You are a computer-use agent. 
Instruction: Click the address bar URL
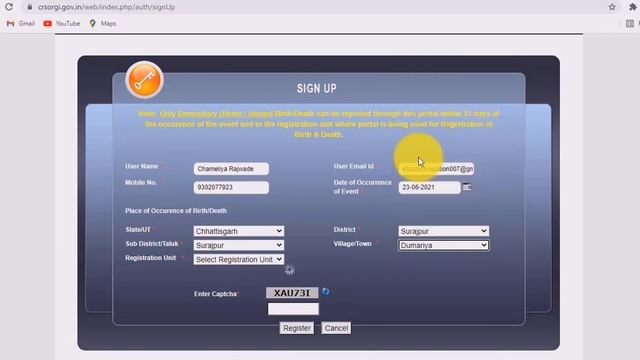[x=107, y=7]
